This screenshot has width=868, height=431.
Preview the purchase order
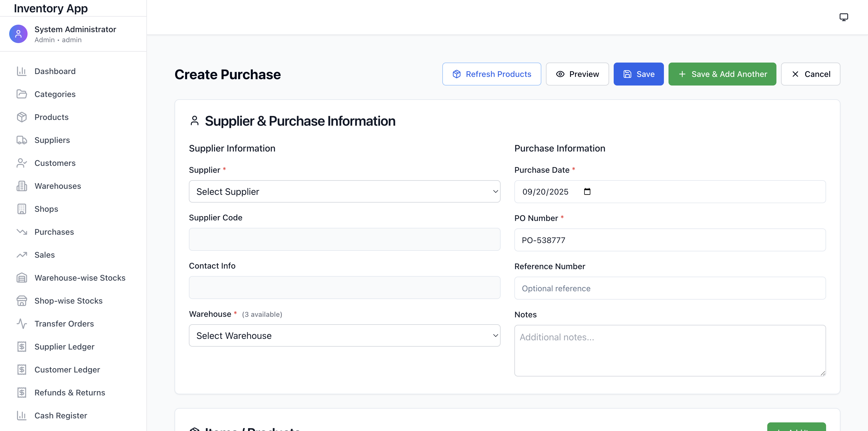(577, 74)
